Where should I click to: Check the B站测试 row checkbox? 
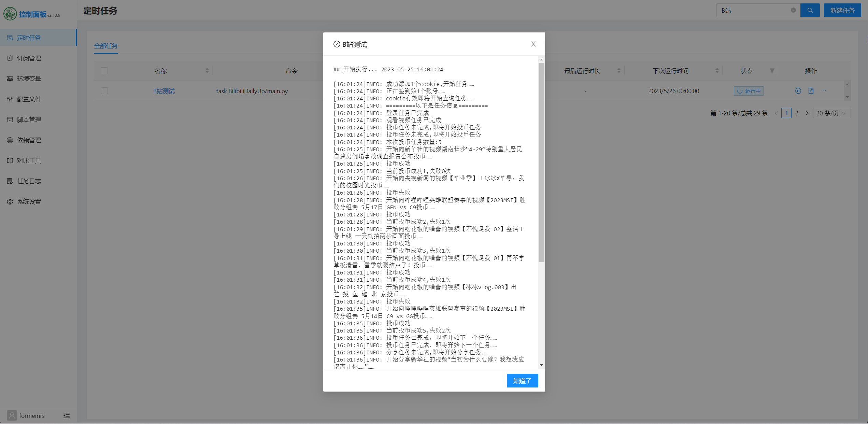point(104,91)
